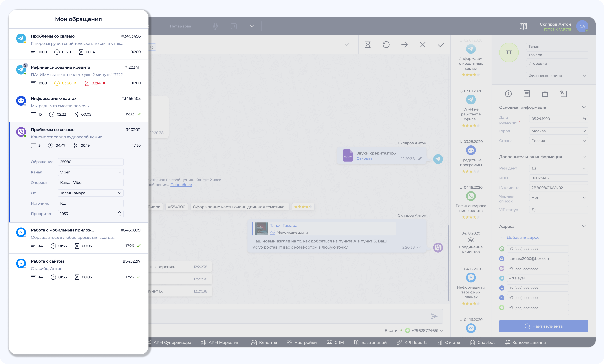This screenshot has width=604, height=364.
Task: Click Telegram icon of WI-FI не работает entry
Action: (x=471, y=100)
